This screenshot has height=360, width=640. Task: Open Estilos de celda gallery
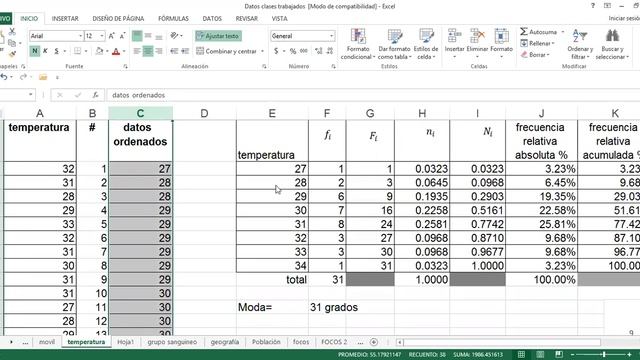(426, 44)
